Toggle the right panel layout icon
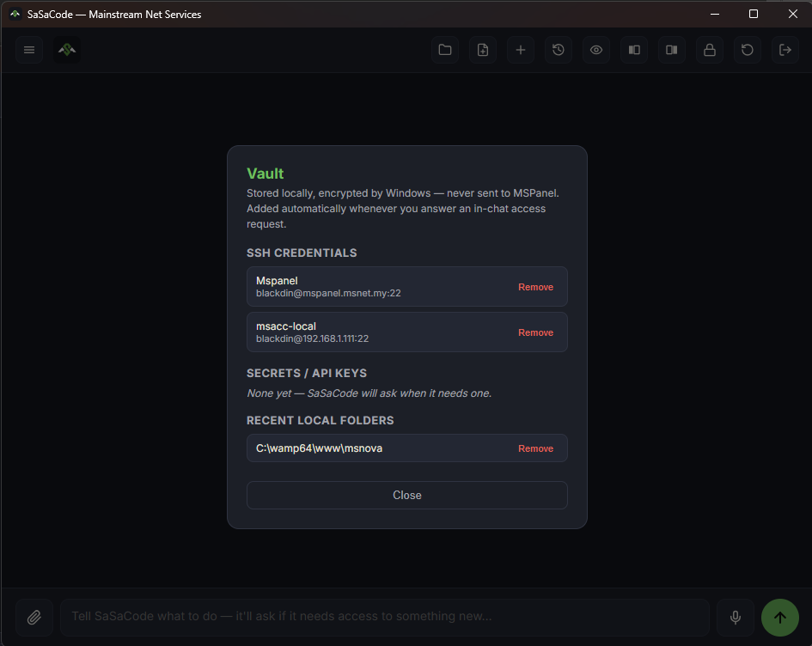812x646 pixels. (672, 50)
